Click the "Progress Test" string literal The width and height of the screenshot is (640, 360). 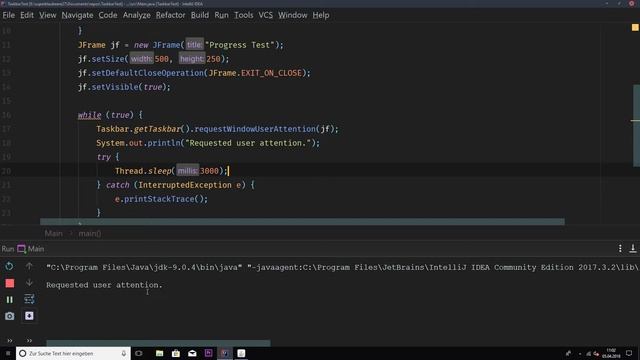[240, 45]
